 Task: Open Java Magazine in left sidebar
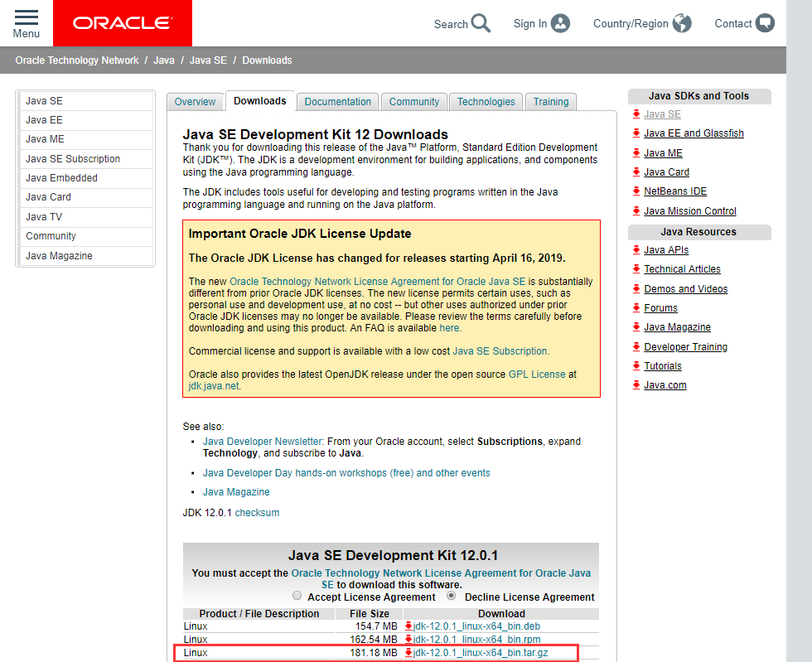[x=86, y=256]
